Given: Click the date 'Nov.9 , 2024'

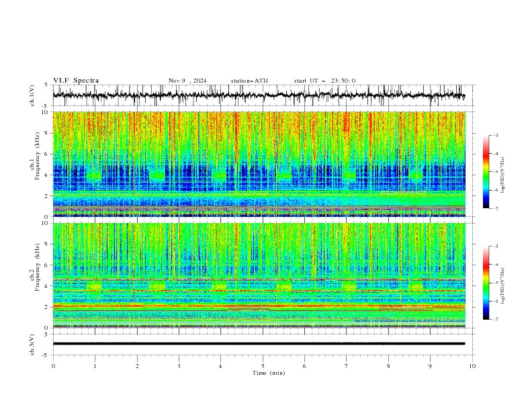Looking at the screenshot, I should (x=187, y=81).
